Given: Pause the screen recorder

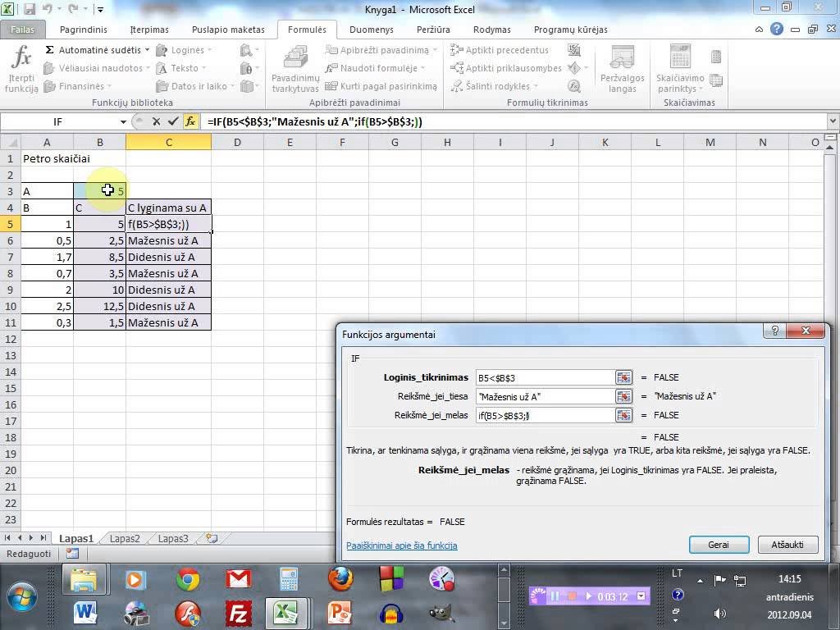Looking at the screenshot, I should tap(555, 596).
